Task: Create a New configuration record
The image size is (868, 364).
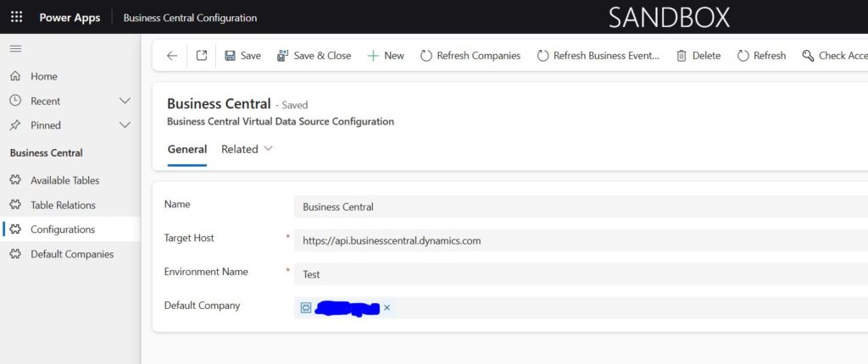Action: click(386, 56)
